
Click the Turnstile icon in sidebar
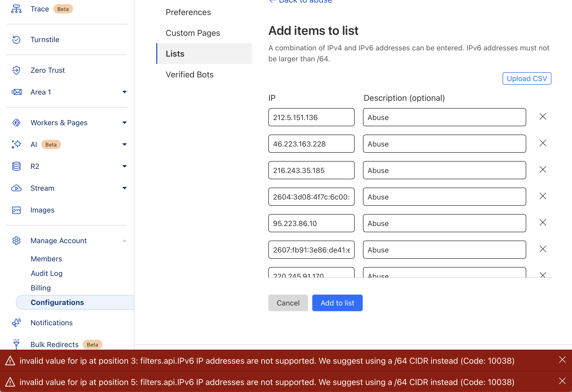[x=16, y=39]
